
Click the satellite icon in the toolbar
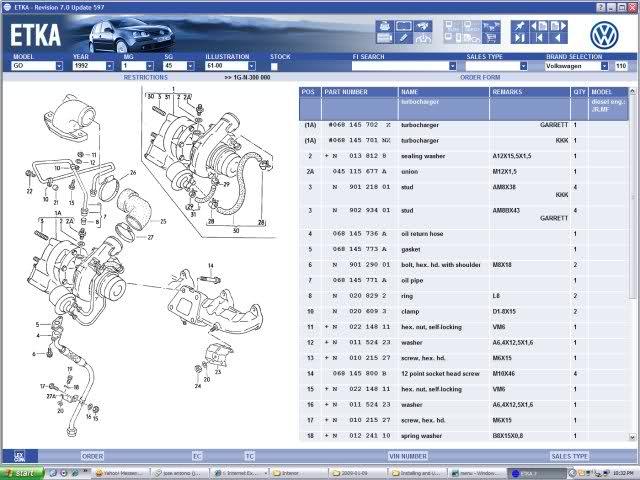point(423,27)
